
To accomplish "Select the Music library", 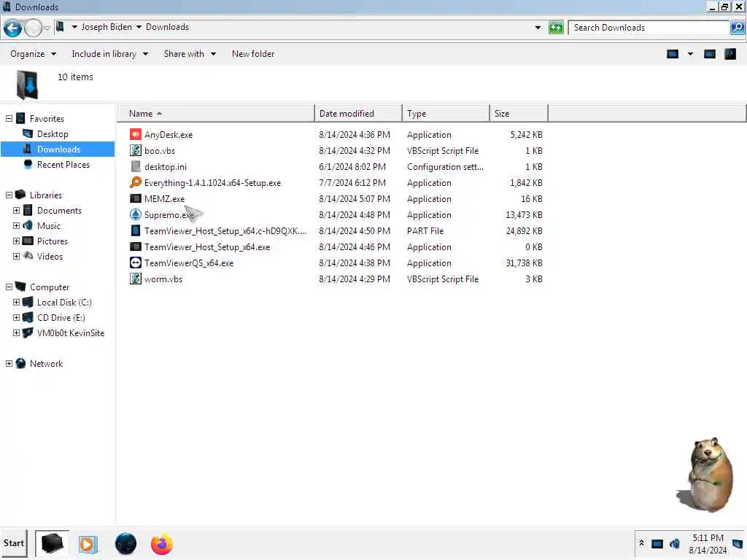I will [x=49, y=226].
